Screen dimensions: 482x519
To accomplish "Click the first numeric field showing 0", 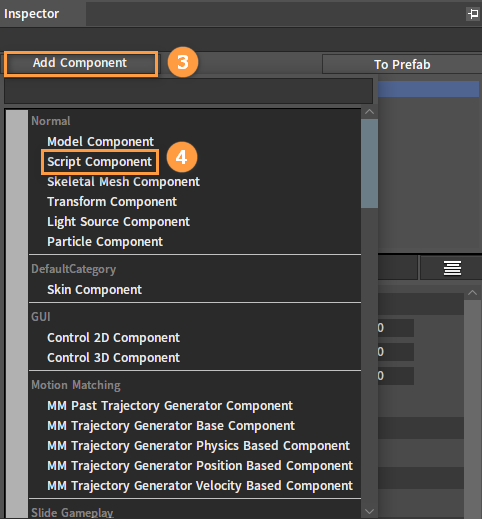I will click(x=396, y=328).
